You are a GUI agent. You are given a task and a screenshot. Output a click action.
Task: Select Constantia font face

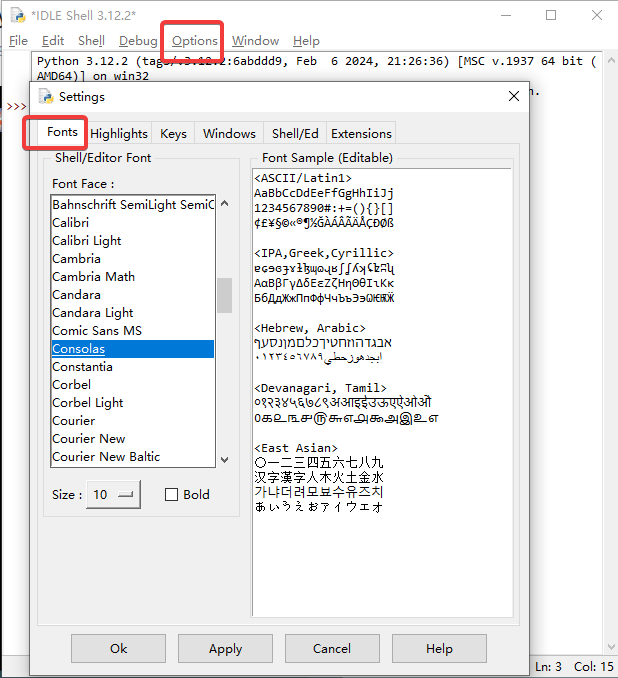(133, 367)
